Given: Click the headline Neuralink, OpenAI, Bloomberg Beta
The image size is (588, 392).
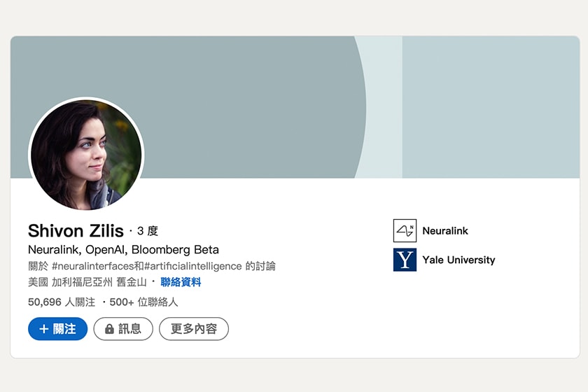Looking at the screenshot, I should coord(123,249).
